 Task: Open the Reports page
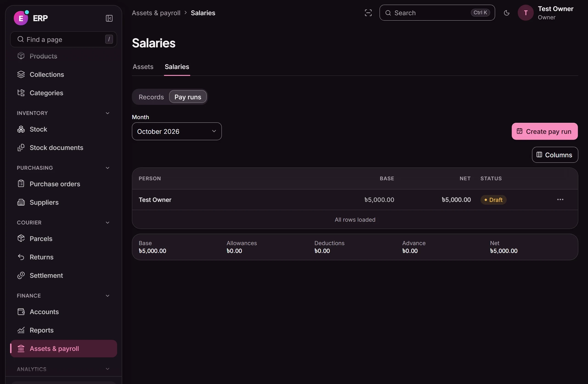[x=63, y=330]
